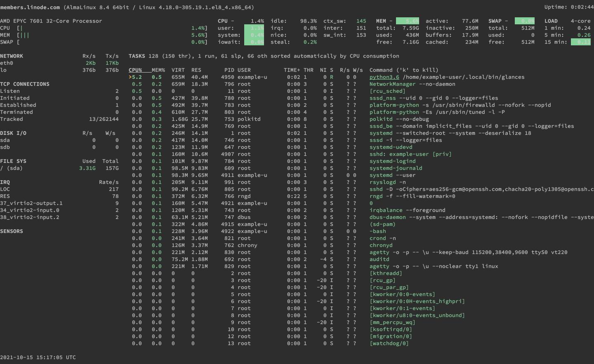Click the members.linode.com hostname

tap(30, 7)
